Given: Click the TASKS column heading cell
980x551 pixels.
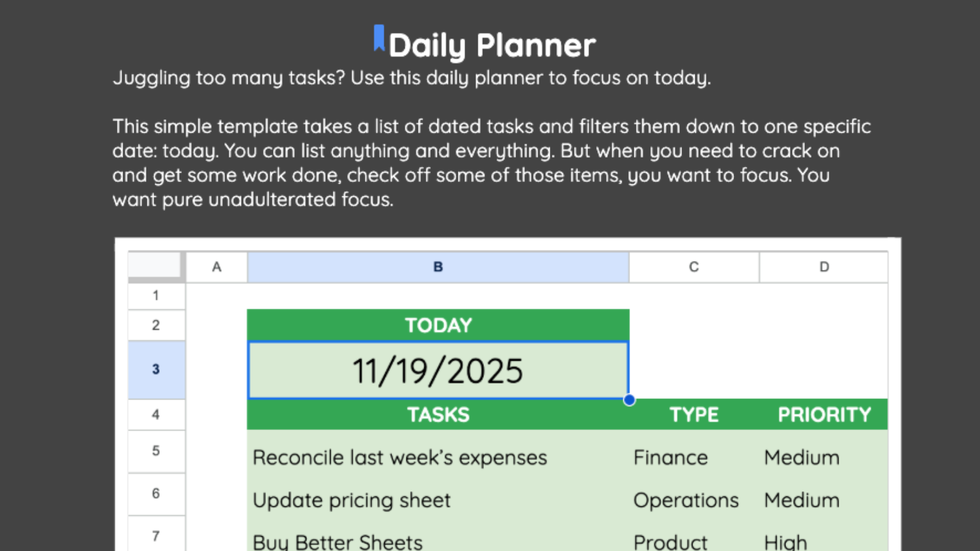Looking at the screenshot, I should [x=438, y=415].
